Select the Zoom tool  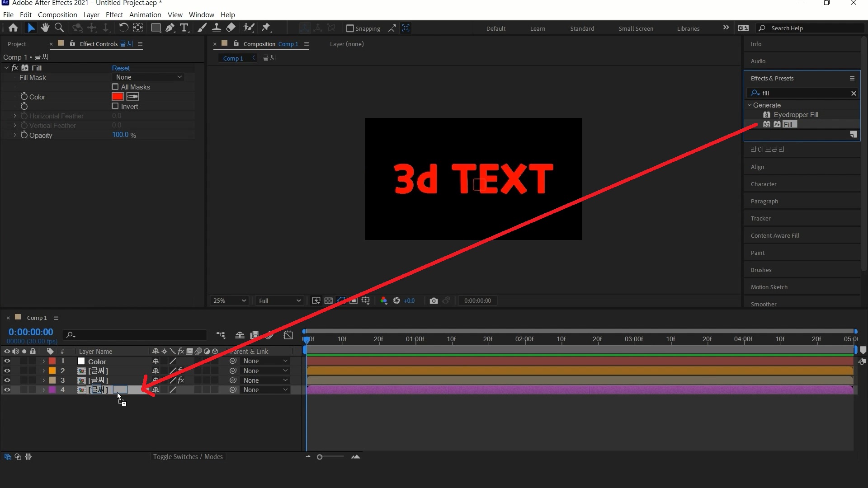click(x=59, y=28)
